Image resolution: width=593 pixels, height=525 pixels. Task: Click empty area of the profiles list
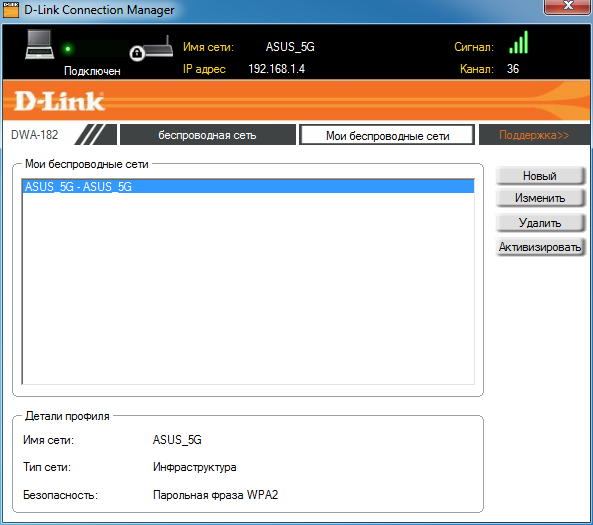(248, 288)
